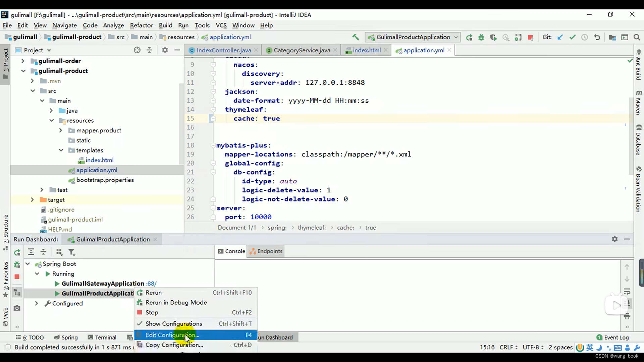644x362 pixels.
Task: Expand the java folder
Action: coord(51,111)
